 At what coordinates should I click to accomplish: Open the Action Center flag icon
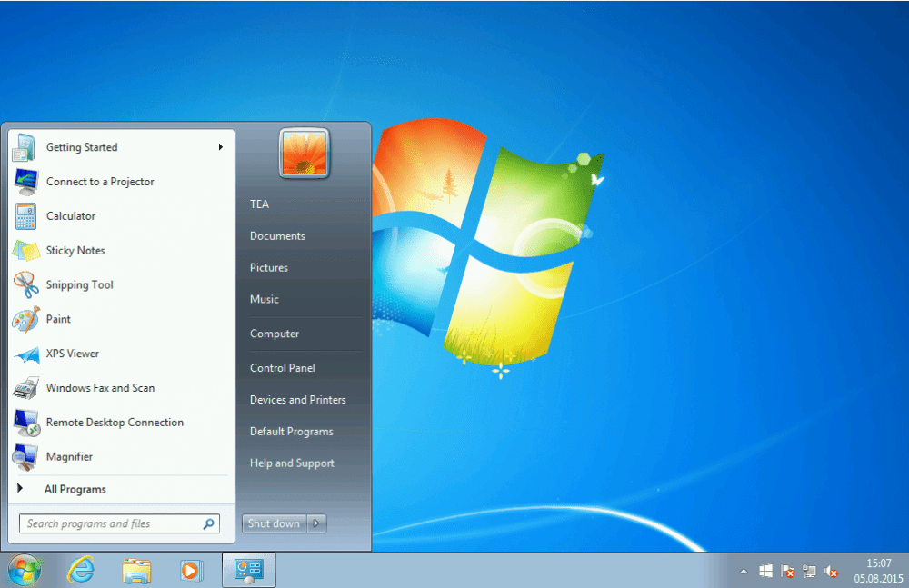point(787,571)
